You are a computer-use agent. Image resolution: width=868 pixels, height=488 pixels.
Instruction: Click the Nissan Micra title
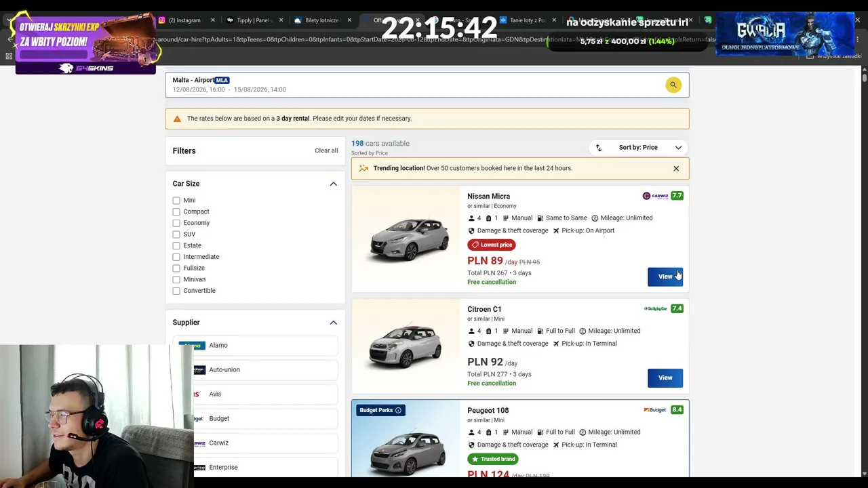click(x=488, y=197)
